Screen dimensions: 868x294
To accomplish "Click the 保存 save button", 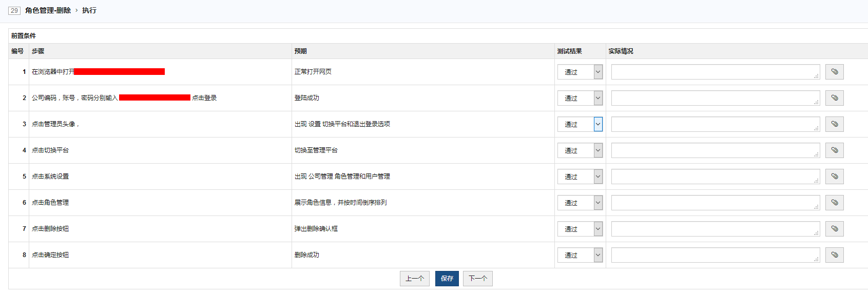I will (x=447, y=279).
